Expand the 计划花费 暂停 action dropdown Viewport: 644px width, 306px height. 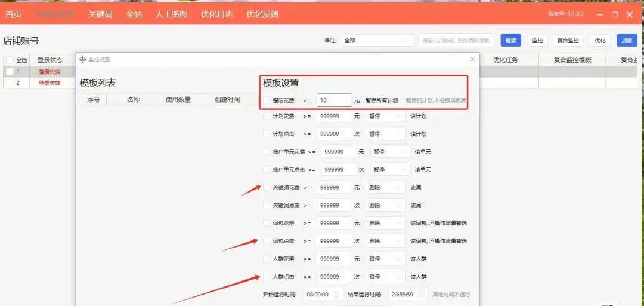[x=385, y=116]
